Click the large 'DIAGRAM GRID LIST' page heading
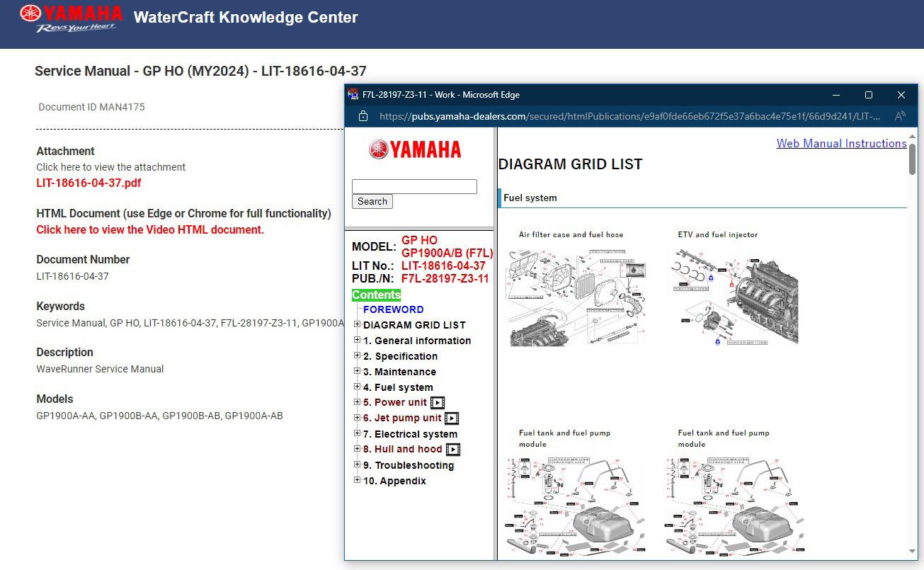Viewport: 924px width, 570px height. point(570,164)
